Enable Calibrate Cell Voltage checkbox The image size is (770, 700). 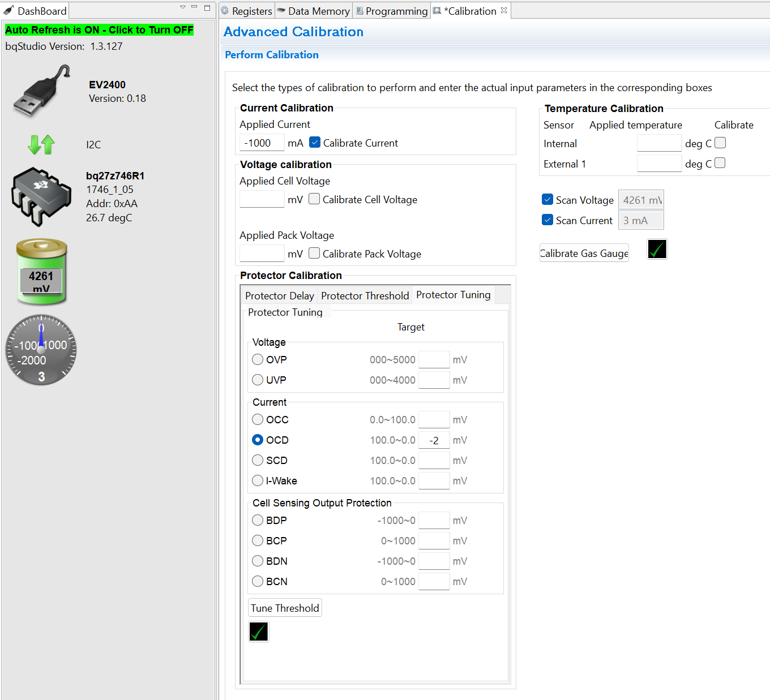[x=314, y=199]
